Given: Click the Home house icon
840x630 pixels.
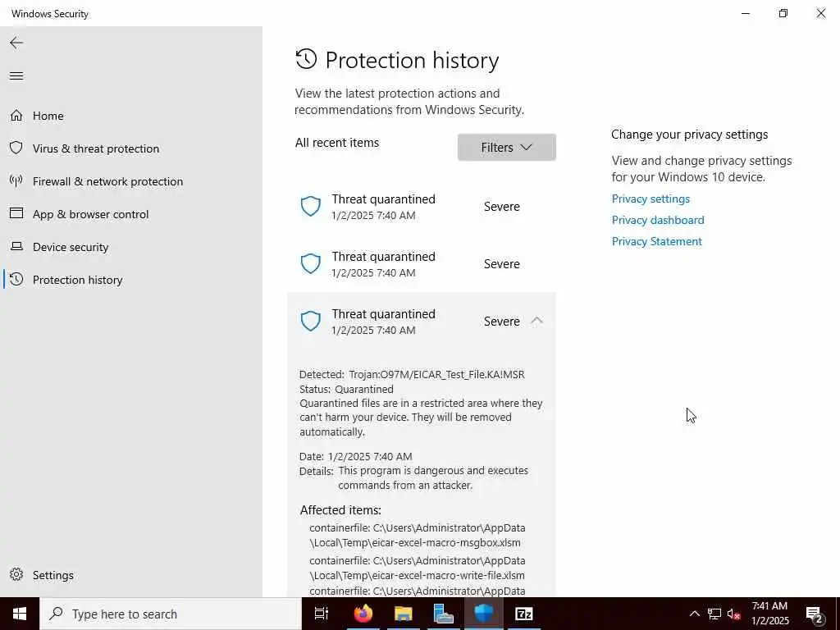Looking at the screenshot, I should point(16,115).
